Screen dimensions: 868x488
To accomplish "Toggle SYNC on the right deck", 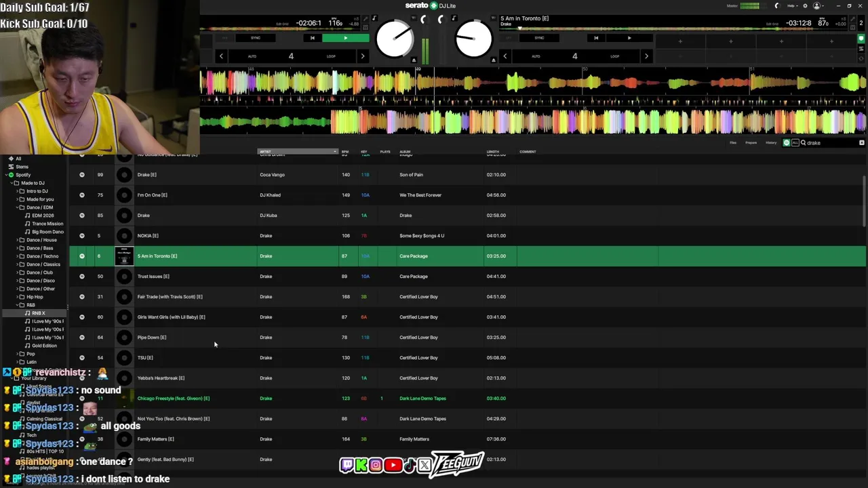I will tap(539, 38).
